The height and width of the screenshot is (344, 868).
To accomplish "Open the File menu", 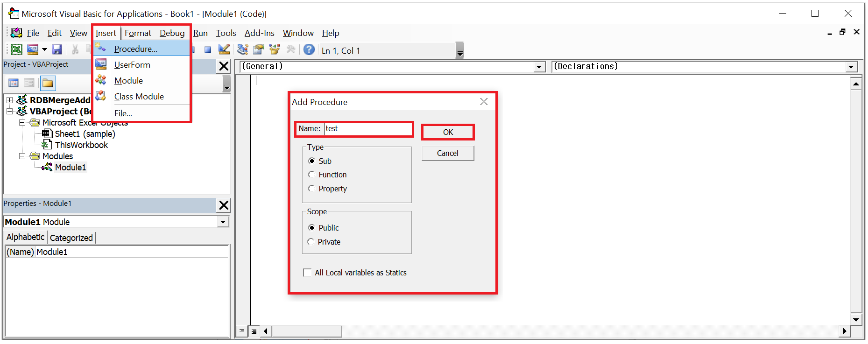I will [33, 33].
